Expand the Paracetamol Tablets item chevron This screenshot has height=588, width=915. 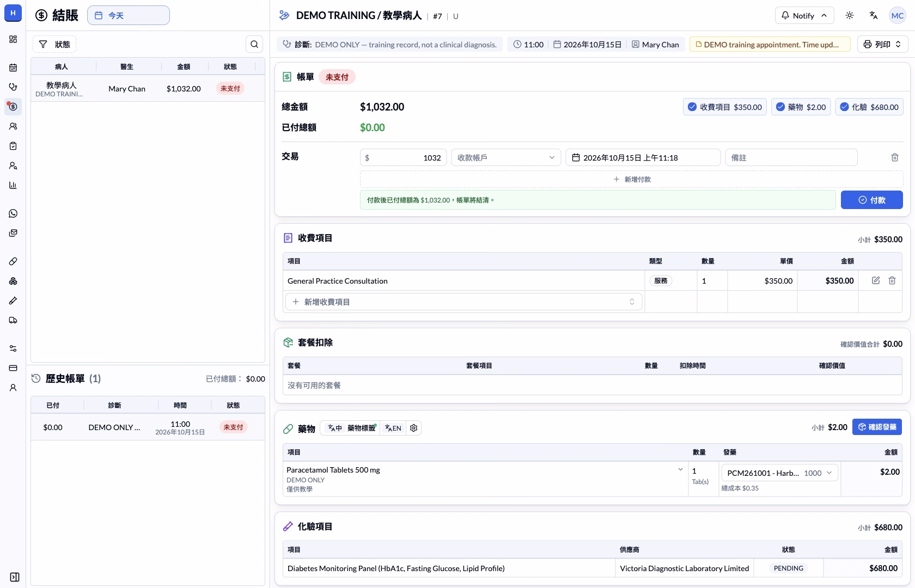pos(680,469)
